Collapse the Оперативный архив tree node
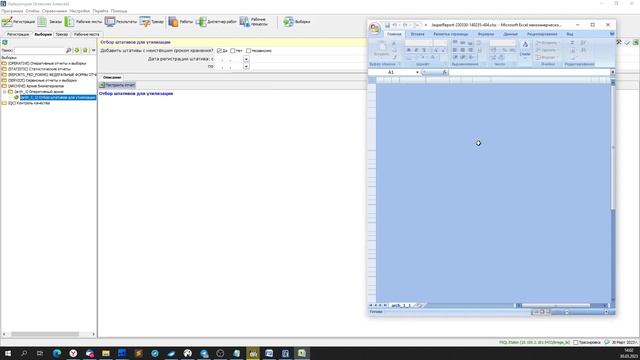This screenshot has width=640, height=360. pyautogui.click(x=5, y=92)
